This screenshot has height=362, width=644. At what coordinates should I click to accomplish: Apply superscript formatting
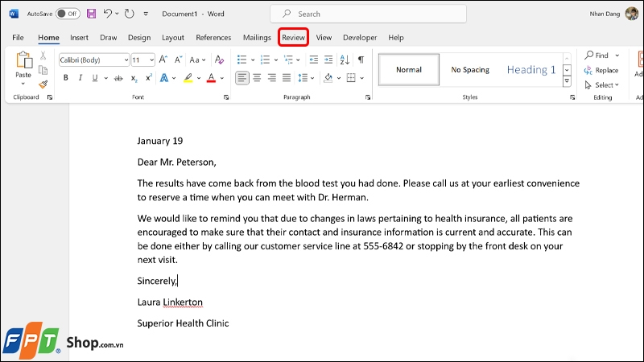(x=149, y=78)
